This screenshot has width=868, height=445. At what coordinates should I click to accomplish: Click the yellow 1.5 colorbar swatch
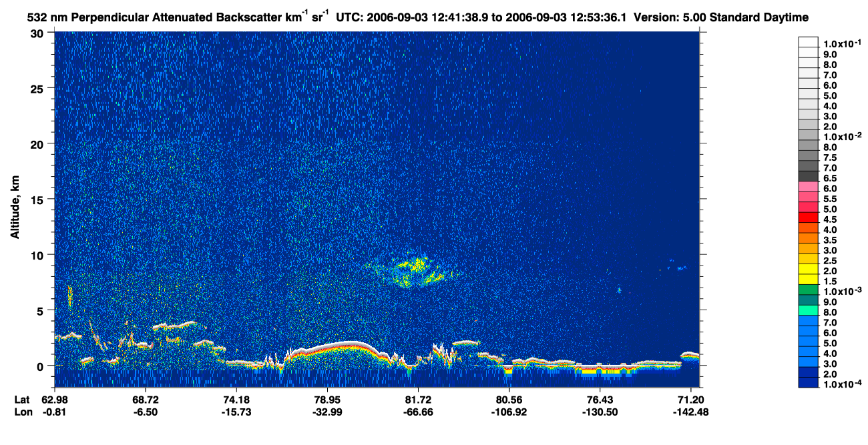(x=809, y=279)
